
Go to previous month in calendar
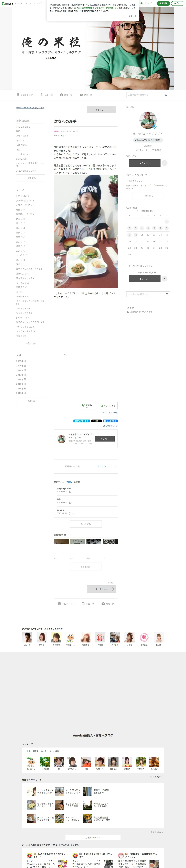pyautogui.click(x=137, y=211)
